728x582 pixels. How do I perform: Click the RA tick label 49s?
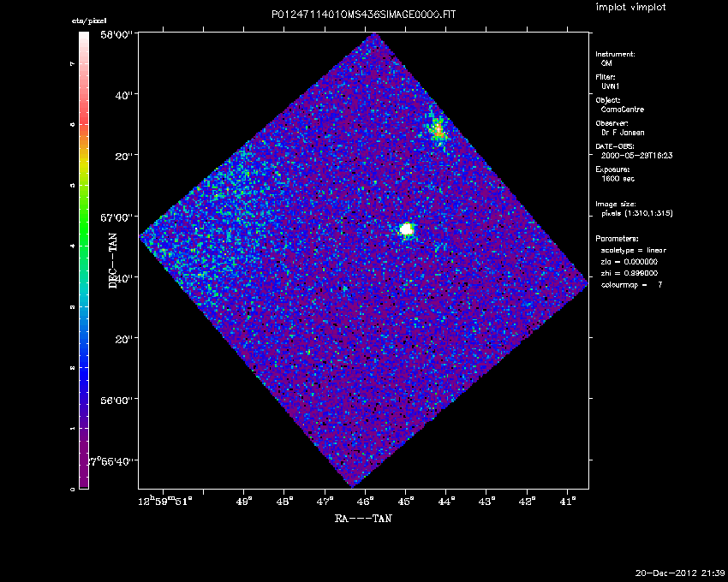click(x=245, y=502)
